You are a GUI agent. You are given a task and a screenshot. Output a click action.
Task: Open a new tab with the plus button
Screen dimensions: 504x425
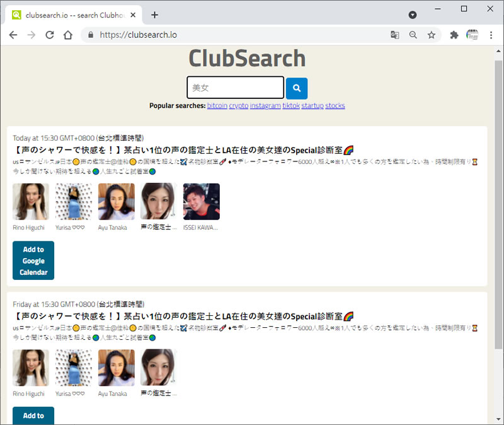[x=155, y=15]
